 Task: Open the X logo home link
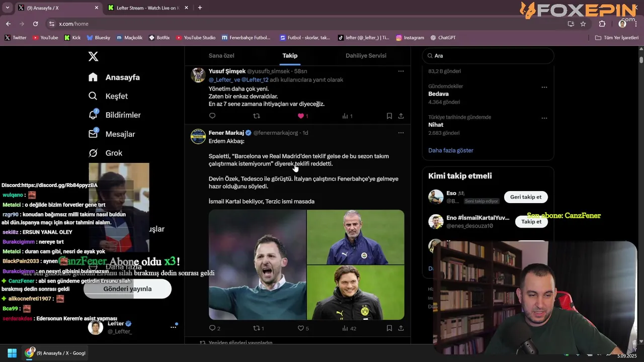93,56
